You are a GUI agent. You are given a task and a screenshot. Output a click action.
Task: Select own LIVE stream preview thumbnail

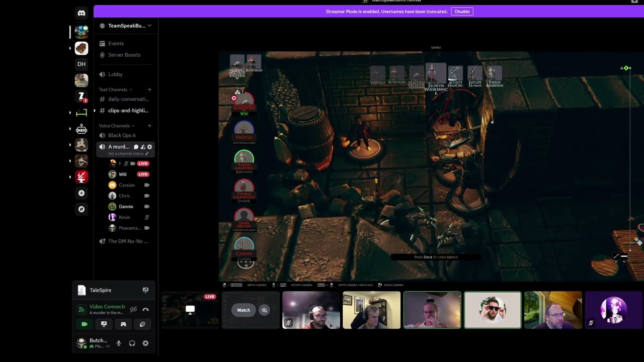[190, 310]
